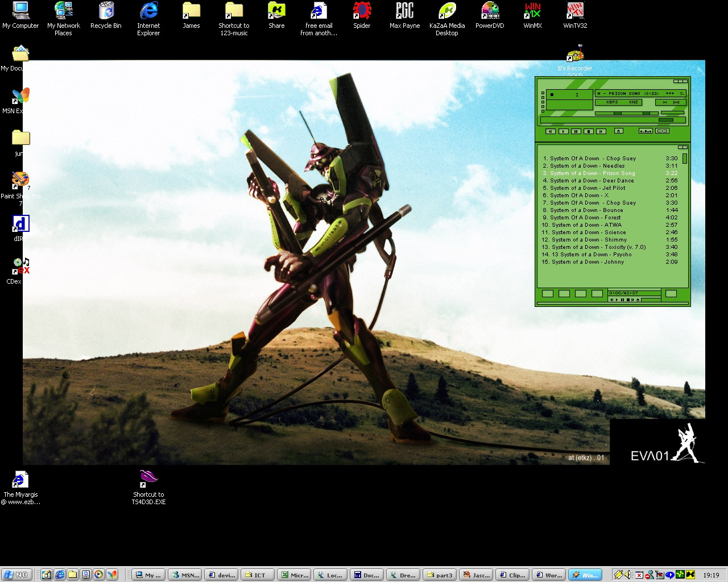Open Shortcut to 123-music folder
Screen dimensions: 728x582
(x=234, y=19)
